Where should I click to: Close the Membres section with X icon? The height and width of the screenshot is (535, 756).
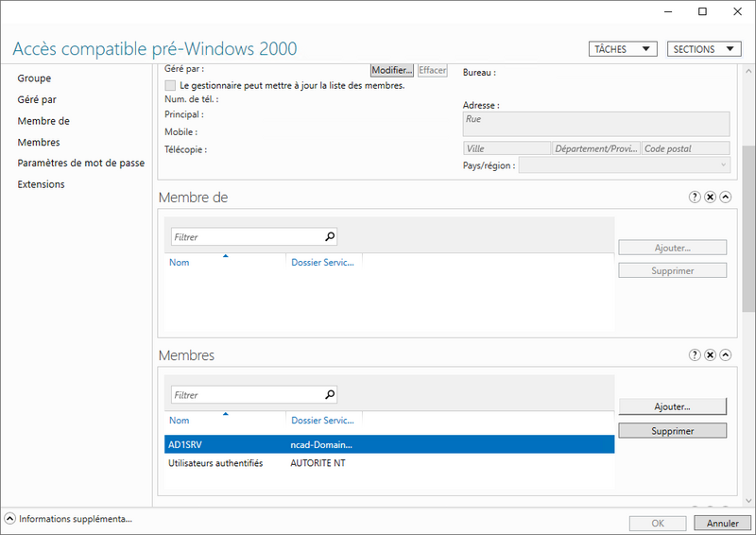(x=710, y=355)
